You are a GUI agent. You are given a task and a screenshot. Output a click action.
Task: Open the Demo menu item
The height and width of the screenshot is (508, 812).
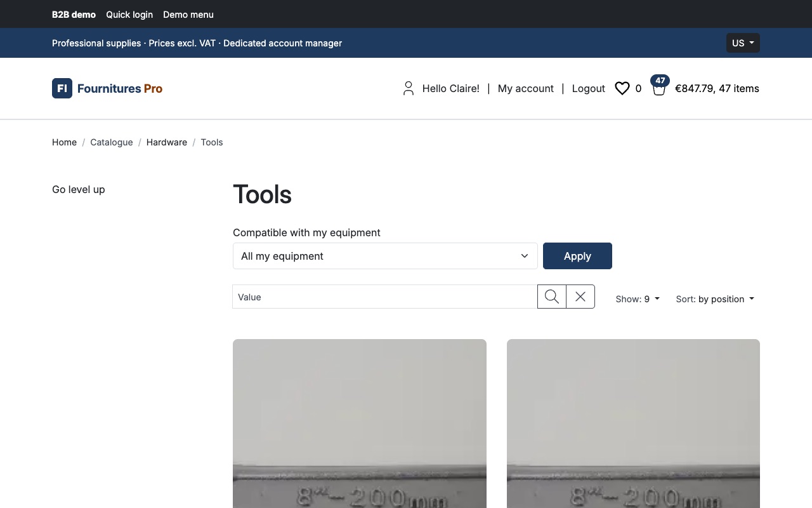coord(188,15)
